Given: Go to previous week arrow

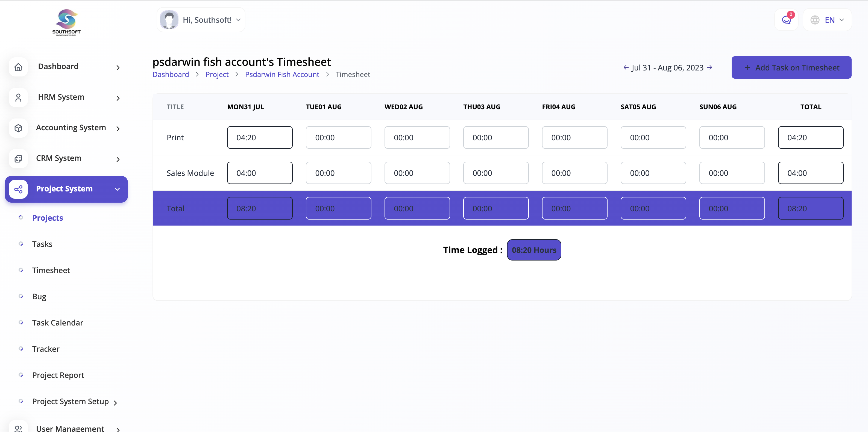Looking at the screenshot, I should click(x=626, y=68).
